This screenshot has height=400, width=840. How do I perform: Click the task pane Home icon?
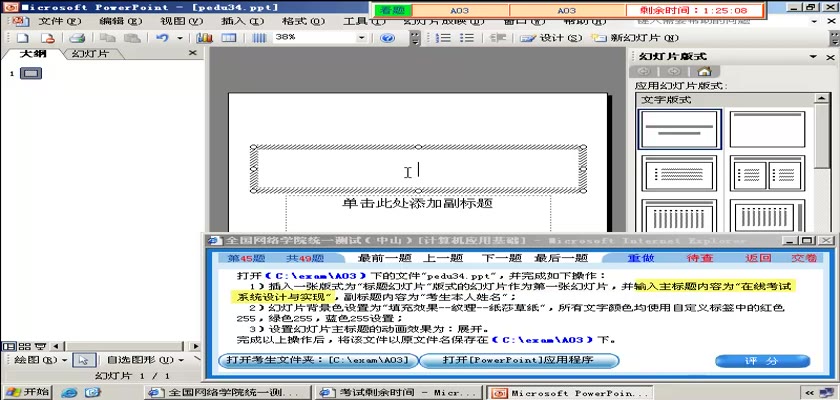pos(704,71)
